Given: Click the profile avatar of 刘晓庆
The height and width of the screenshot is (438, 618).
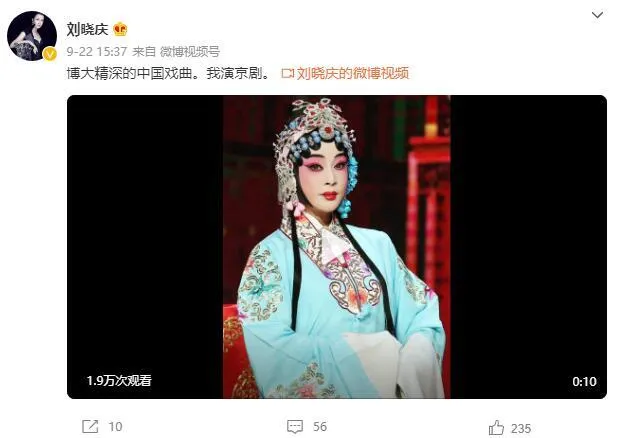Looking at the screenshot, I should (32, 36).
